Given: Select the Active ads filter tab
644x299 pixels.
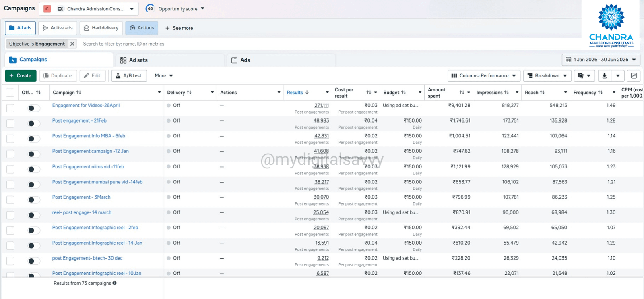Looking at the screenshot, I should point(58,28).
